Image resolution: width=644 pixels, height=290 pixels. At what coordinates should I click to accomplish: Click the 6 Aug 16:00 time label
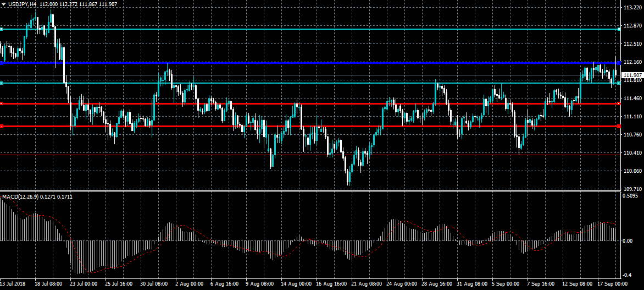pos(224,284)
